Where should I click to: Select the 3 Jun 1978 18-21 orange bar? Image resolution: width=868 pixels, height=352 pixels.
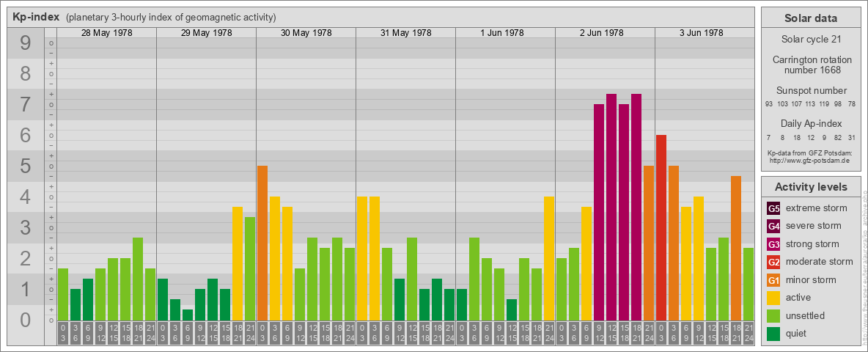(x=736, y=248)
